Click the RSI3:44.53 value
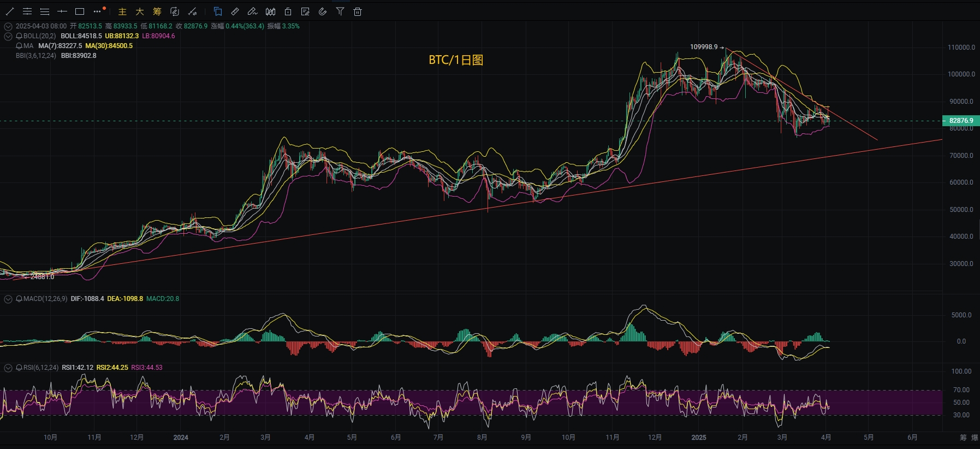 point(147,368)
